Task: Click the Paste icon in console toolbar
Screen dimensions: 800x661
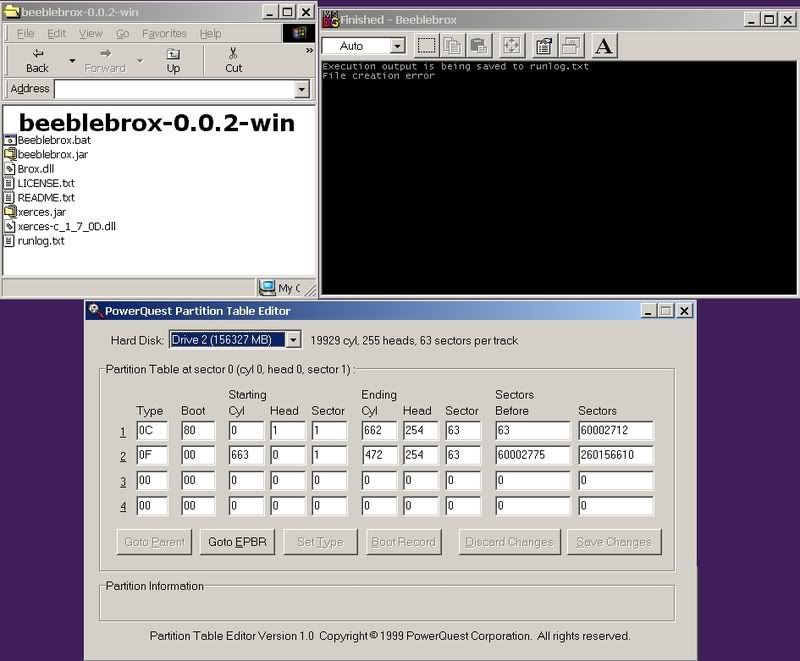Action: (478, 46)
